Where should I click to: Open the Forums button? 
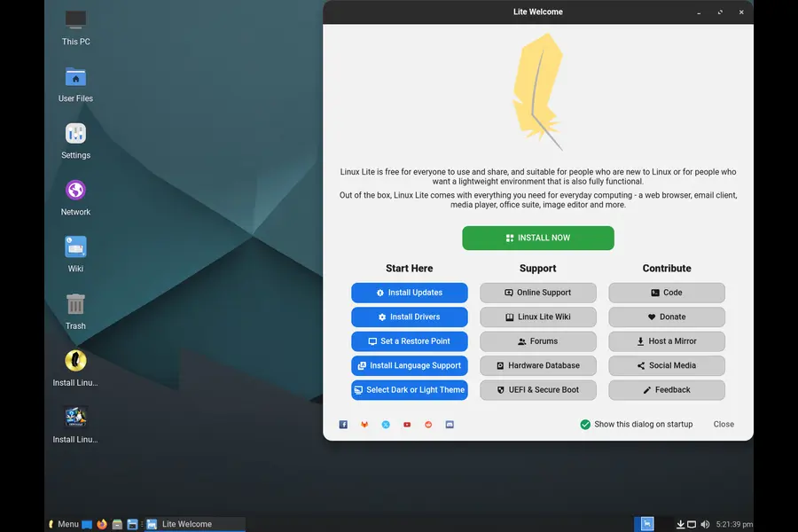538,341
